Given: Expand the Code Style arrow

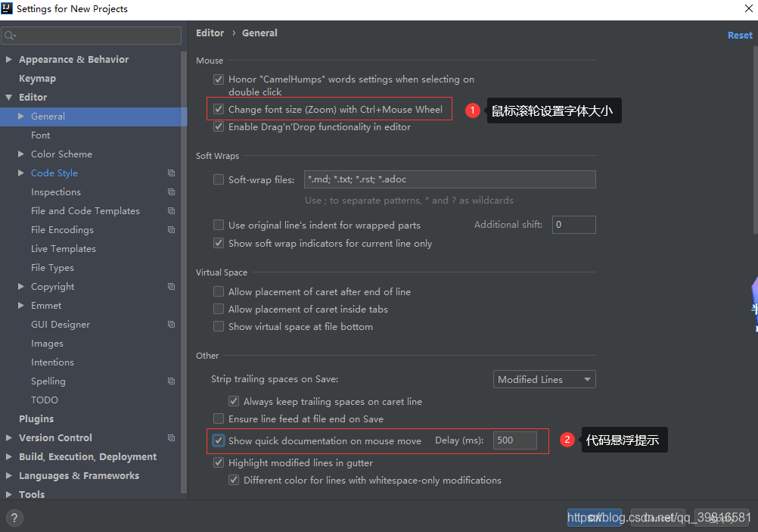Looking at the screenshot, I should [x=20, y=173].
